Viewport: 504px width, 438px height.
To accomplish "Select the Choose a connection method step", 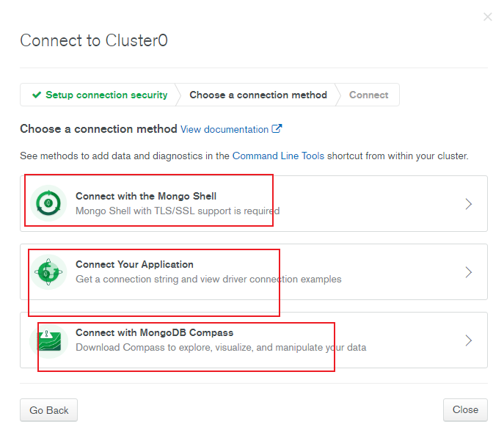I will click(x=258, y=95).
